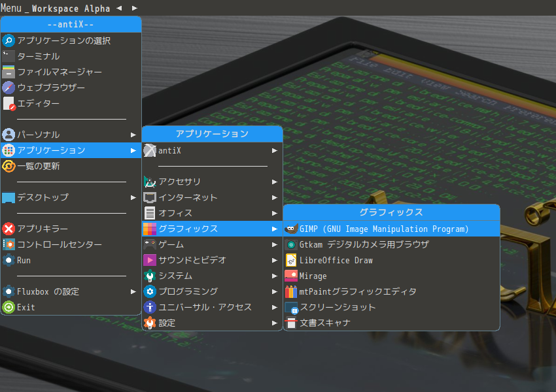Click the blue gear icon beside プログラミング
556x392 pixels.
150,291
